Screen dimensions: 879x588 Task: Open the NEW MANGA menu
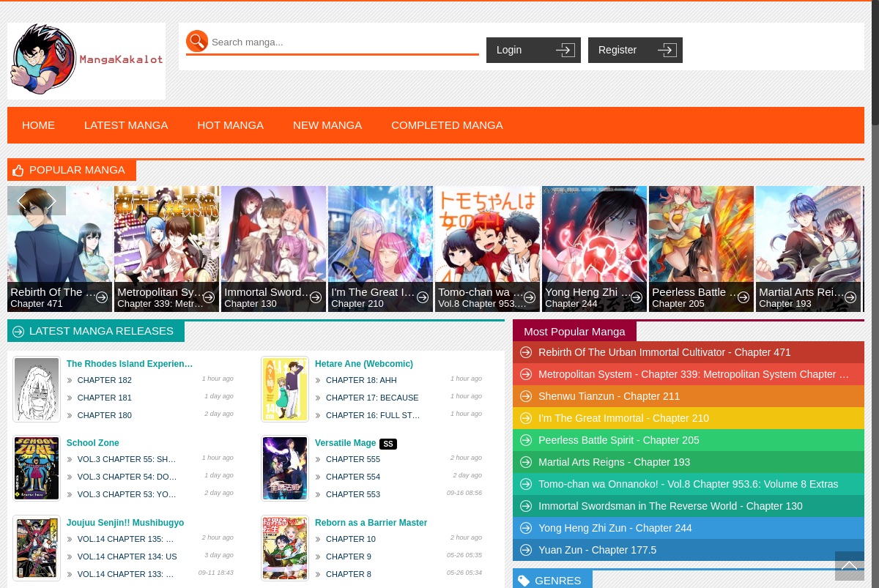(x=327, y=125)
